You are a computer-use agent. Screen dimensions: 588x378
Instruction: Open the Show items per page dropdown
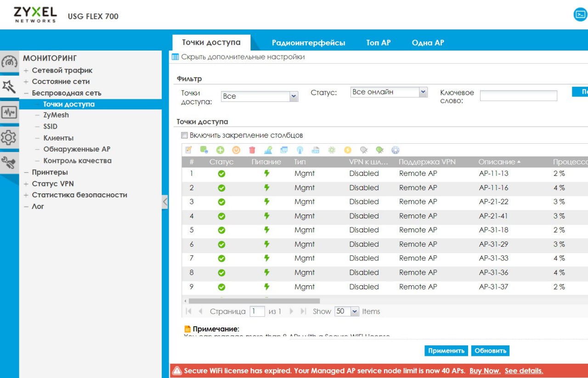click(347, 311)
